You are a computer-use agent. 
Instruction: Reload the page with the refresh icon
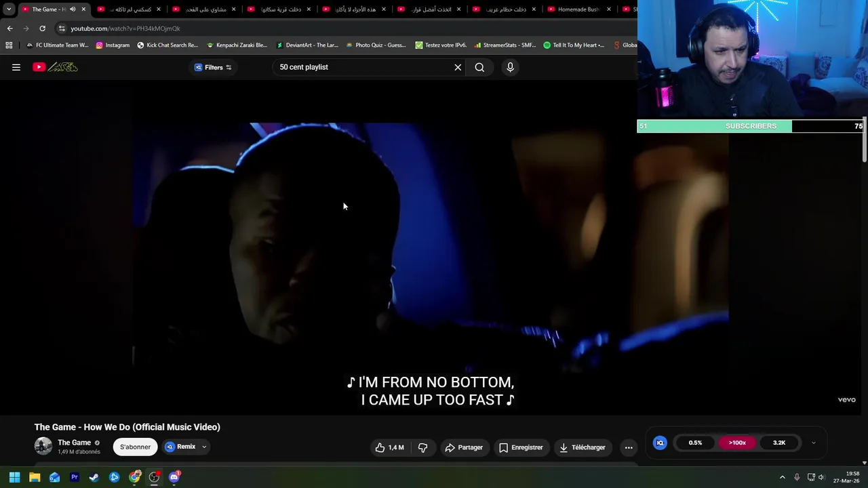coord(42,28)
